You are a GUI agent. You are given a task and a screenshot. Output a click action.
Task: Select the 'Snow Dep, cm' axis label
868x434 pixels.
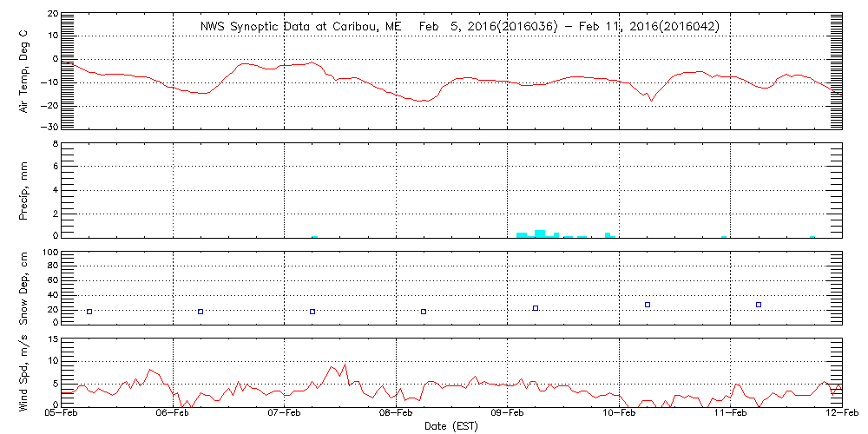point(23,288)
